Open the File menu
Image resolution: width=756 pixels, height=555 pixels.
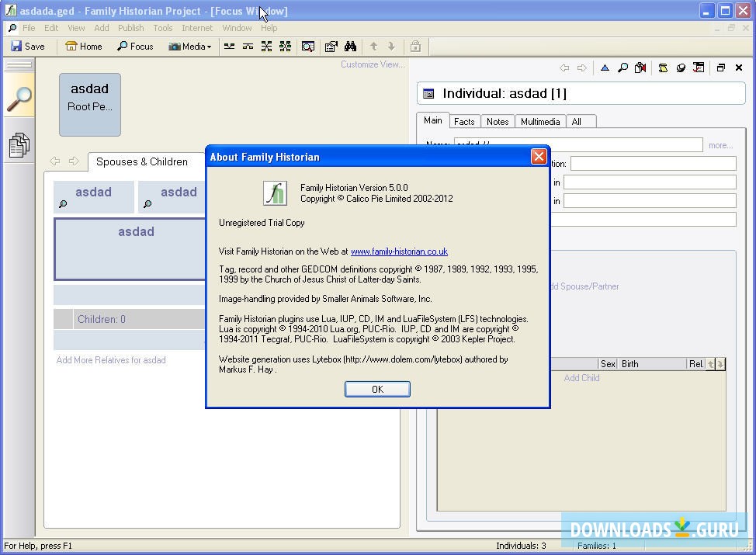pos(29,28)
